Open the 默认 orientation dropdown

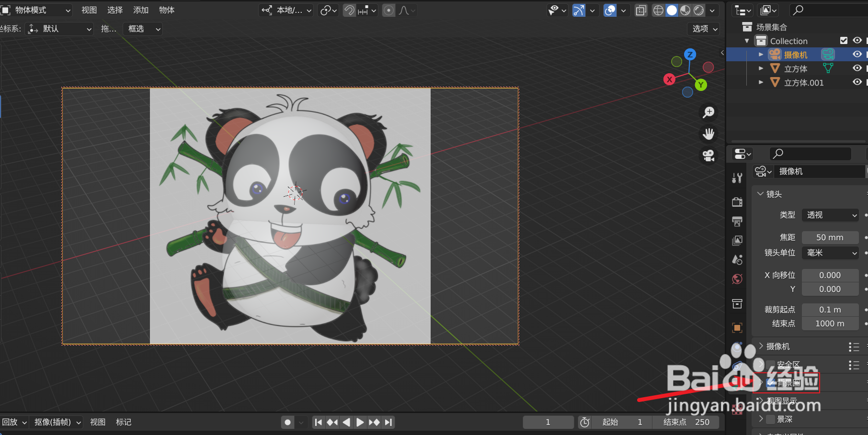coord(60,29)
